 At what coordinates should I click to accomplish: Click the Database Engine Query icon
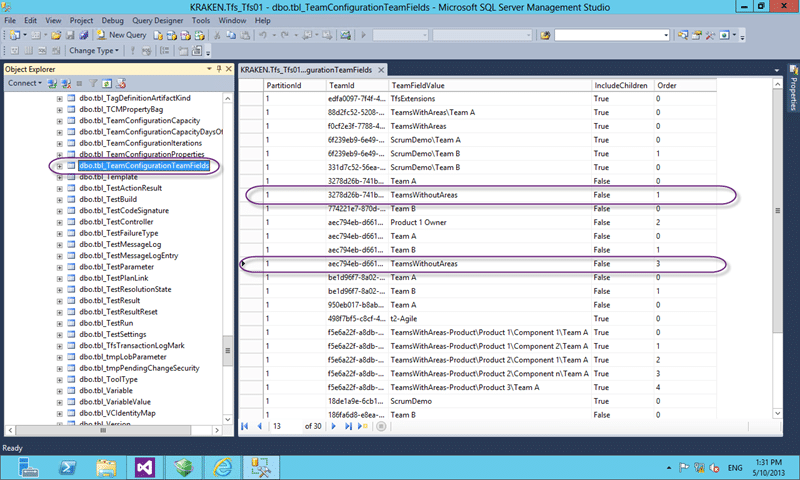point(158,35)
